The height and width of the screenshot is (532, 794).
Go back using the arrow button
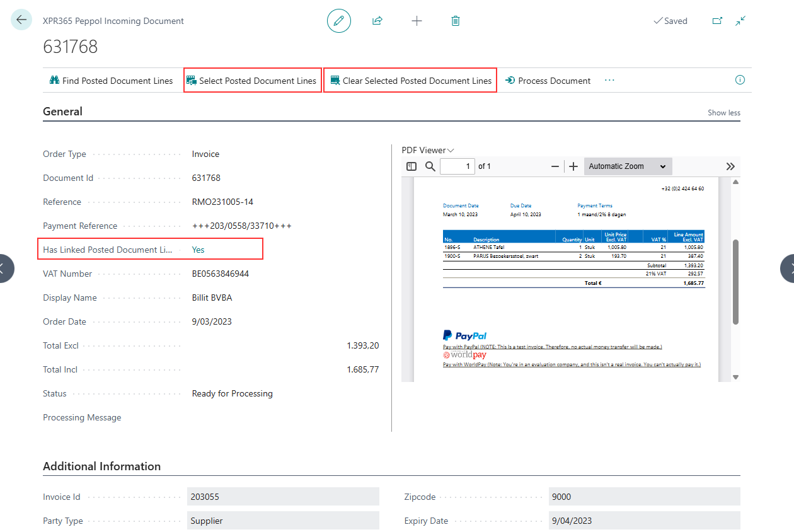point(21,20)
